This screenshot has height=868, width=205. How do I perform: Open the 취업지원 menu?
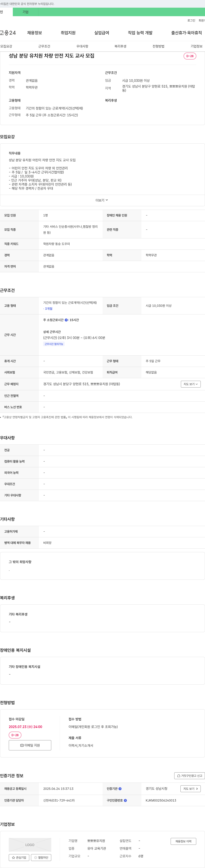(68, 33)
